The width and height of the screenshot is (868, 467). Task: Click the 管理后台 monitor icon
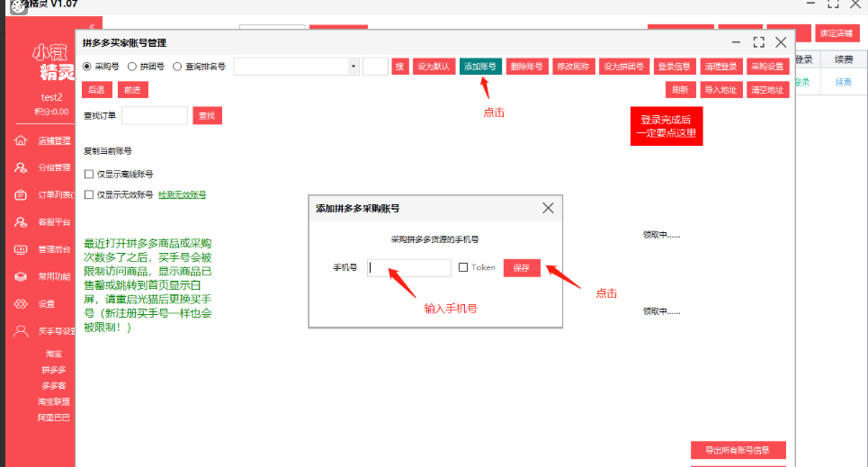(21, 249)
